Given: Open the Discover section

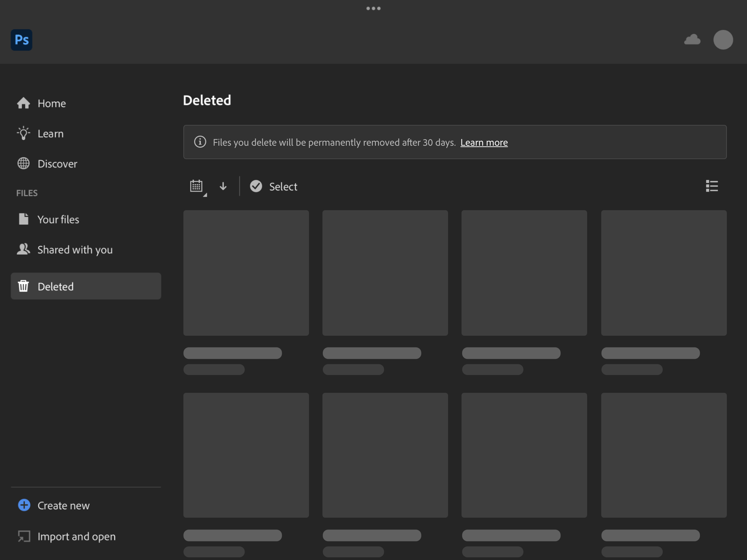Looking at the screenshot, I should click(57, 164).
